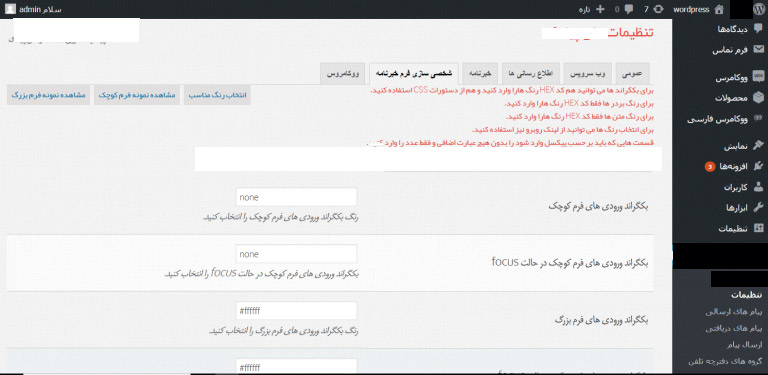Screen dimensions: 768x375
Task: Focus the بکگراند ورودی های فرم بزرگ field
Action: [x=296, y=311]
